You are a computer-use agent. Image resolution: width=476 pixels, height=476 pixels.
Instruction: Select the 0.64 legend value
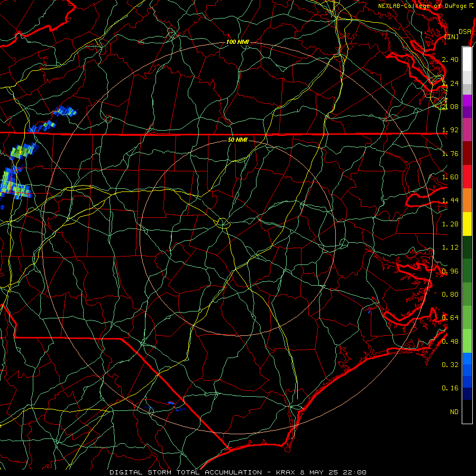click(450, 318)
